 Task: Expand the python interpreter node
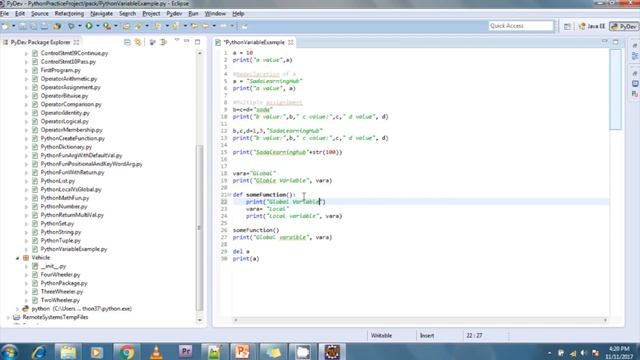pyautogui.click(x=18, y=309)
